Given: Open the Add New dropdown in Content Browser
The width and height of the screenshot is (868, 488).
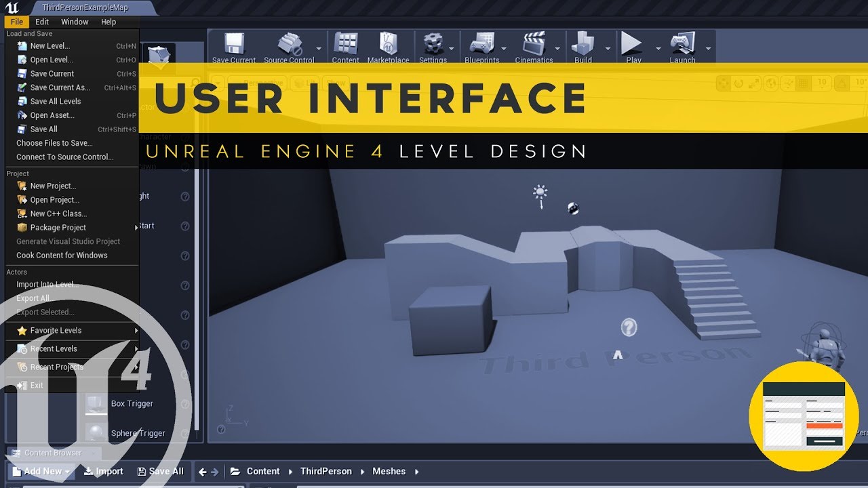Looking at the screenshot, I should (x=41, y=472).
